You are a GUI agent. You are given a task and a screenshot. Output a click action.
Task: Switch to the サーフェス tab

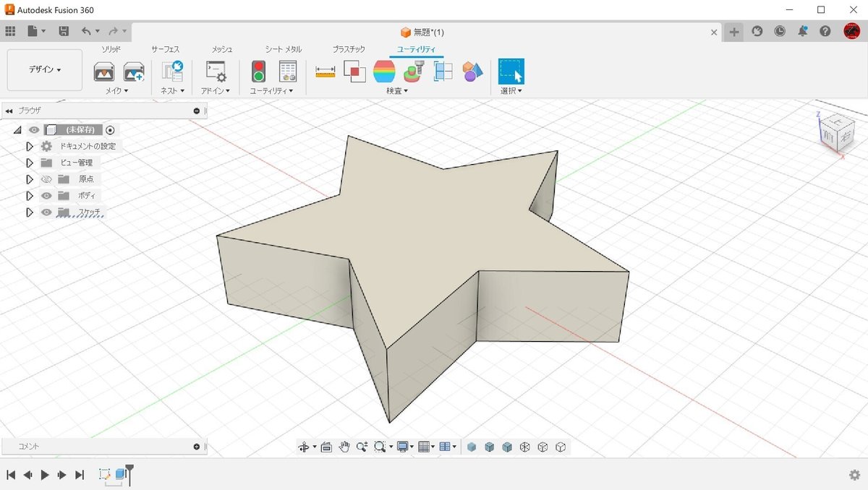165,49
